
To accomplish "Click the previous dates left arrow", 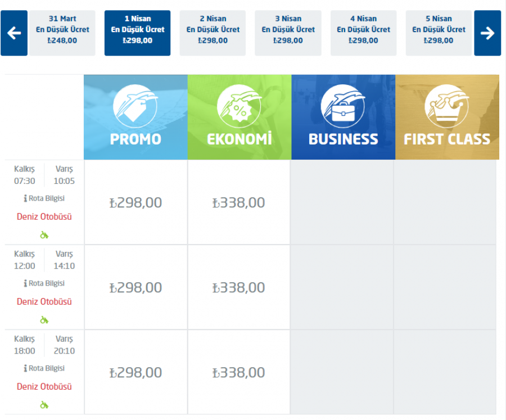I will pos(14,33).
